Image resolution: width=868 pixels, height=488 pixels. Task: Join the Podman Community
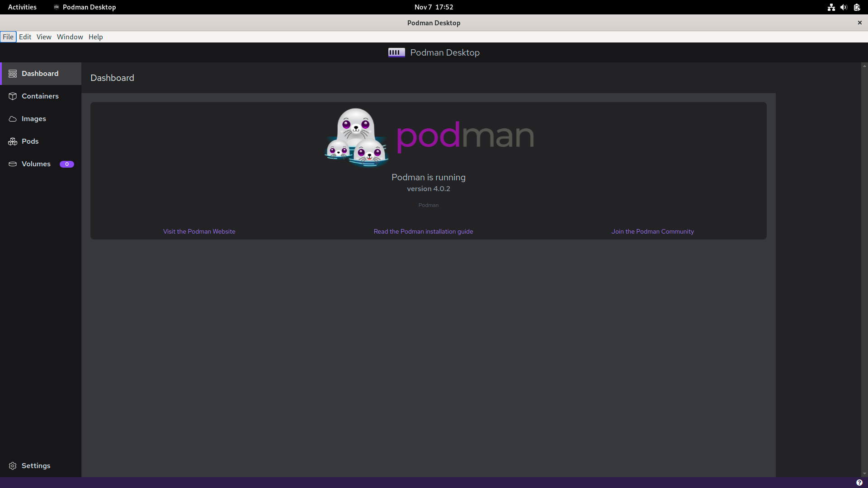(652, 231)
